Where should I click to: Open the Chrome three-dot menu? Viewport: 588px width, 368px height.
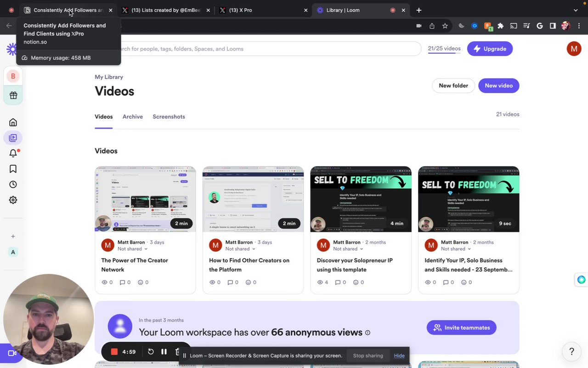pyautogui.click(x=578, y=26)
